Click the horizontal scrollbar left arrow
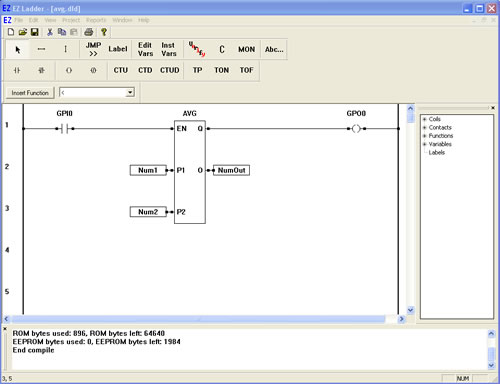 [x=6, y=319]
